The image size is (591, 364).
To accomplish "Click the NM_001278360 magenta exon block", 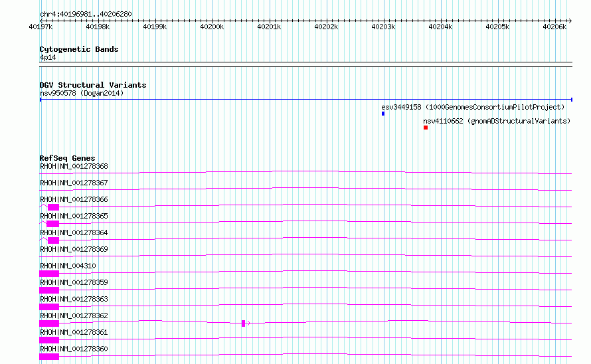I will (49, 357).
